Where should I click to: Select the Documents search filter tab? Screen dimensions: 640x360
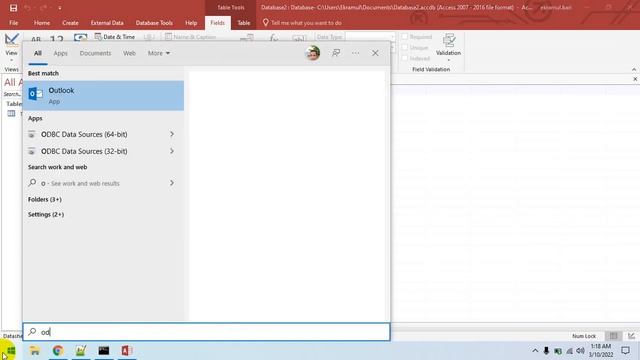coord(95,53)
